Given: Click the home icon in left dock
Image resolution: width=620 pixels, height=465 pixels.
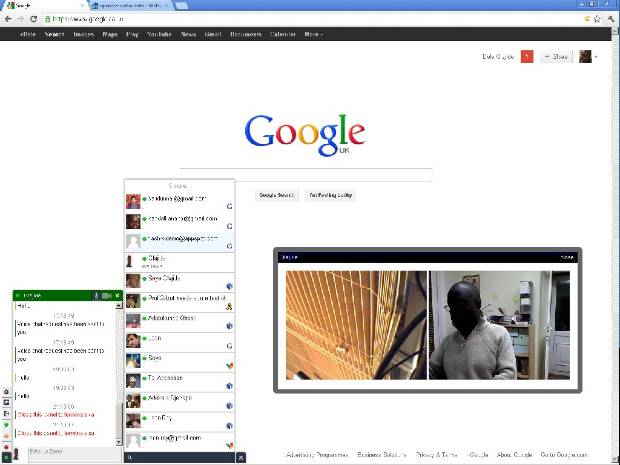Looking at the screenshot, I should click(6, 392).
